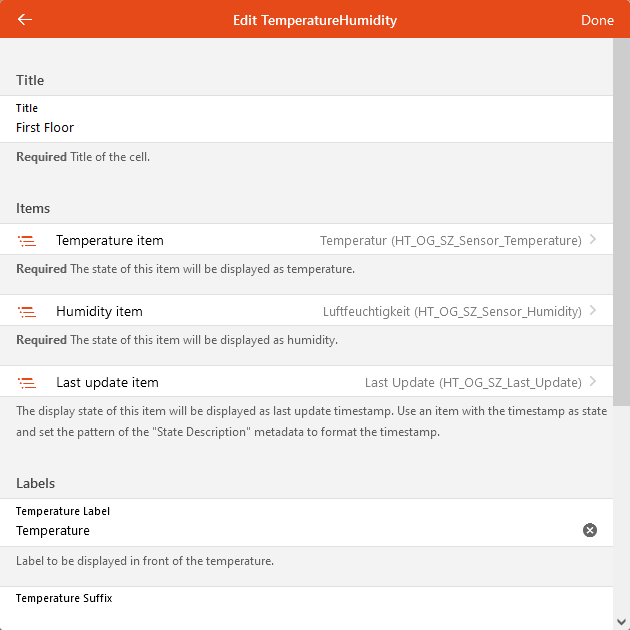Image resolution: width=630 pixels, height=630 pixels.
Task: Click the scrollbar down arrow
Action: pos(621,622)
